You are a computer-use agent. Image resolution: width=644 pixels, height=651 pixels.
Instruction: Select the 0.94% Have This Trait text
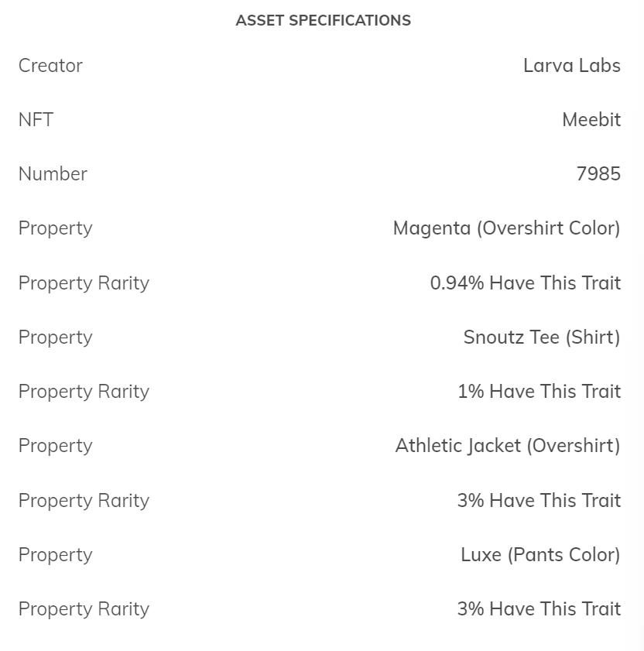[525, 283]
